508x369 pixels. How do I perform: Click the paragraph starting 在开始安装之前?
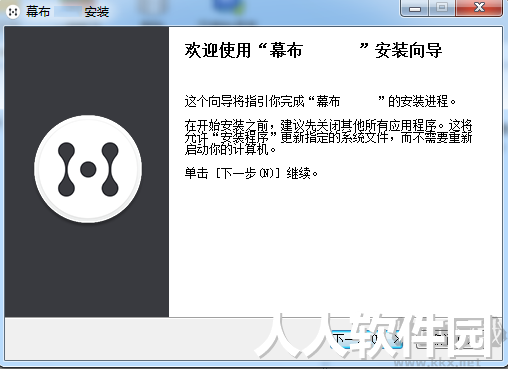(328, 137)
